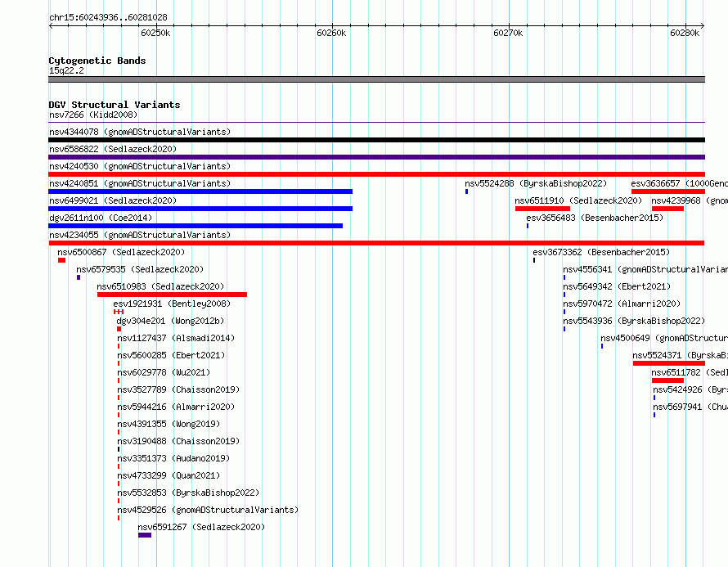Select dgv2611n100 (Coe2014) variant label
The image size is (728, 567).
point(101,218)
